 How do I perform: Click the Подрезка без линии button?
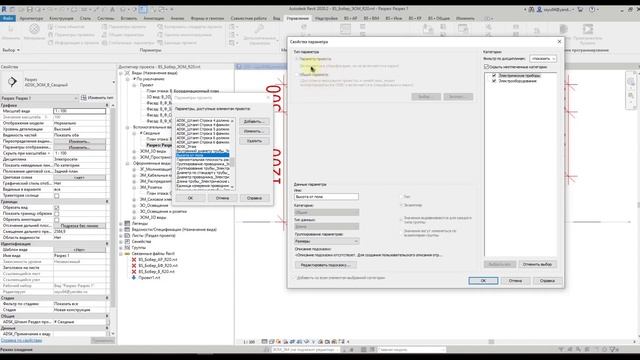[x=79, y=226]
